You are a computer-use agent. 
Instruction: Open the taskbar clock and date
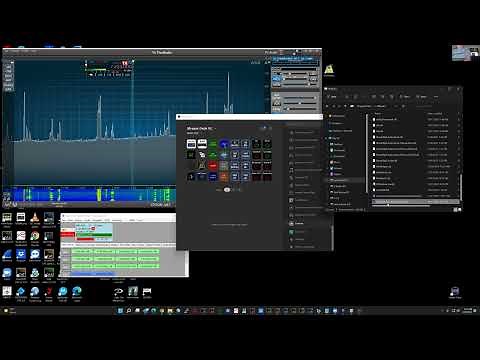(468, 311)
